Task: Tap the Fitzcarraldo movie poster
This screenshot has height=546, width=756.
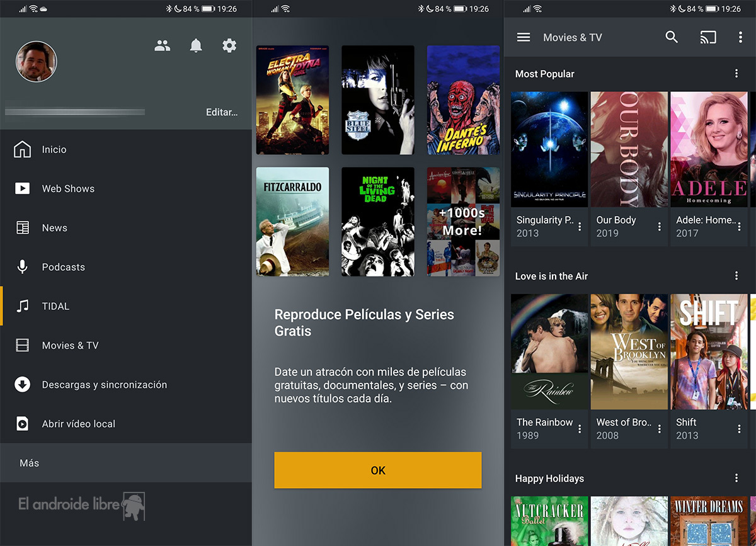Action: (292, 221)
